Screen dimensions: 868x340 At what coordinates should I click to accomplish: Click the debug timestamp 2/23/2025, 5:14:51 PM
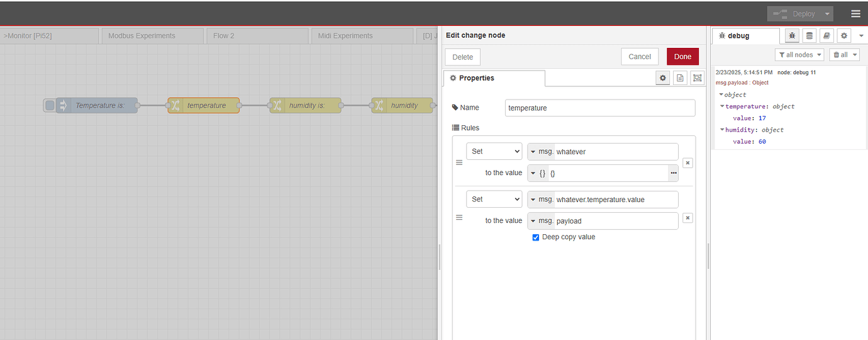pos(744,72)
